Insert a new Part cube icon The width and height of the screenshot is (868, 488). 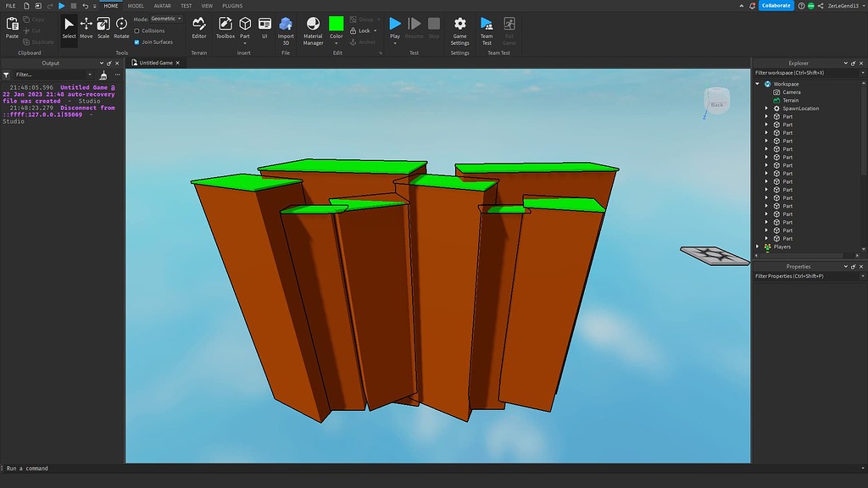[x=245, y=24]
